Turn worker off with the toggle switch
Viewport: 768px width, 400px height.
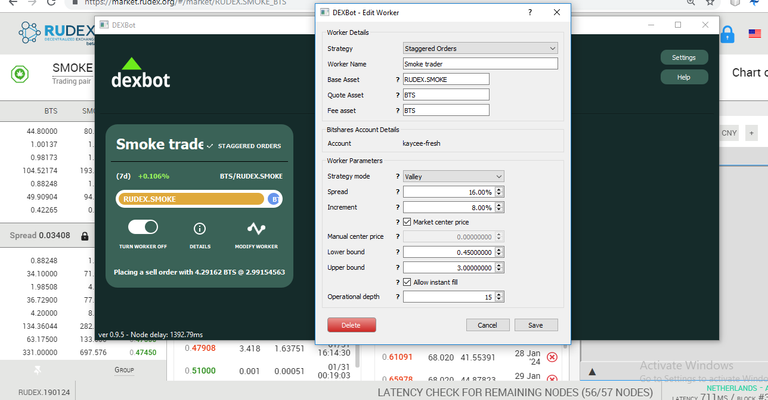pos(141,229)
